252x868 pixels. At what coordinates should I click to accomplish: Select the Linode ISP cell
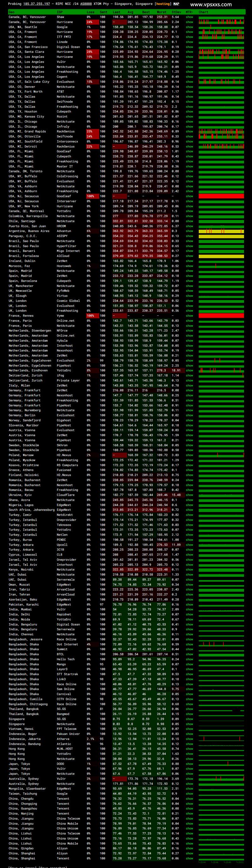point(62,42)
